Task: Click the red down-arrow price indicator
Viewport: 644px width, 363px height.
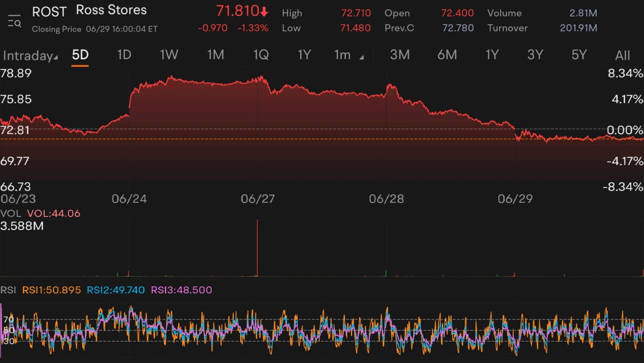Action: pos(264,12)
